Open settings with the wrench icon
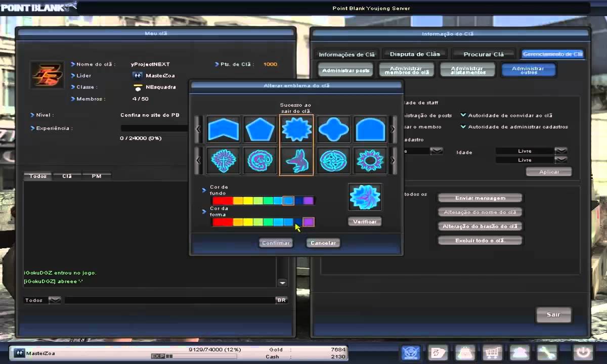 tap(547, 352)
